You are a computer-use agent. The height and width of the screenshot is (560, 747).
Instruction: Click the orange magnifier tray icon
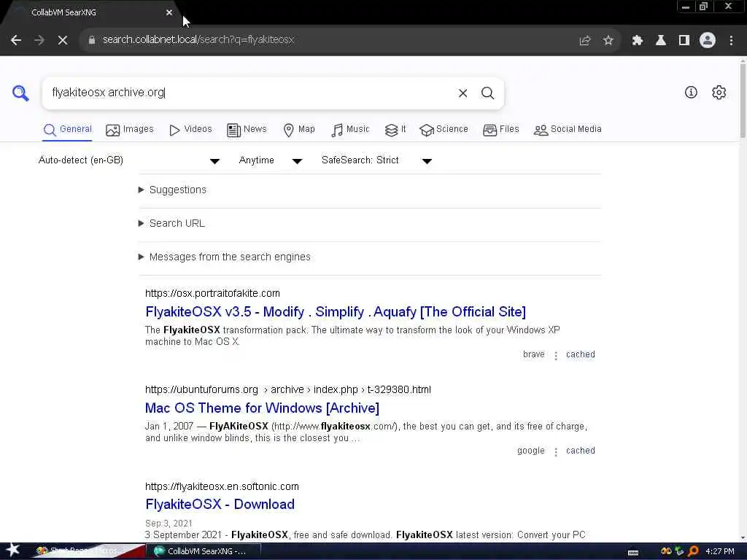coord(694,551)
